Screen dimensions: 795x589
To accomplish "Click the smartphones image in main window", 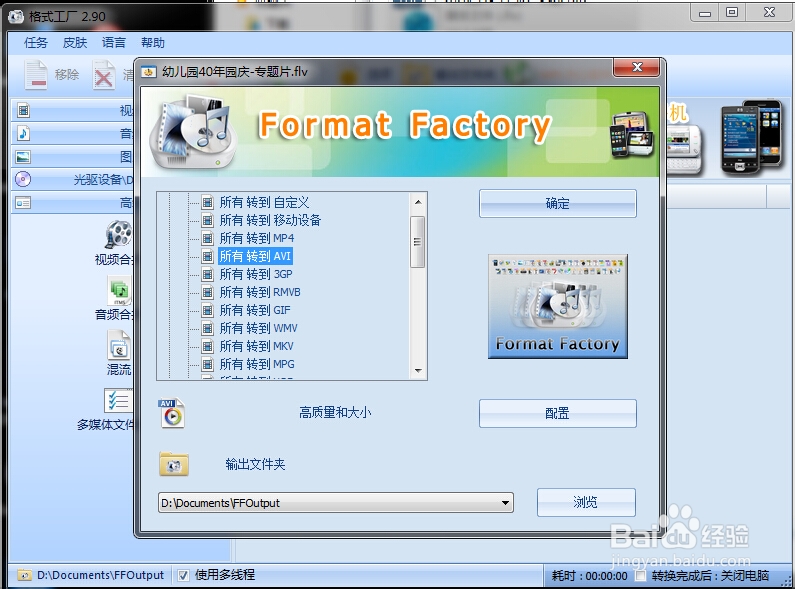I will coord(752,137).
